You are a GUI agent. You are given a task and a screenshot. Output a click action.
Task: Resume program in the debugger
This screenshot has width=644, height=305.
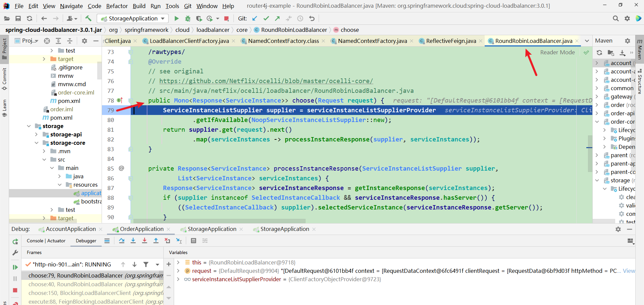click(15, 267)
